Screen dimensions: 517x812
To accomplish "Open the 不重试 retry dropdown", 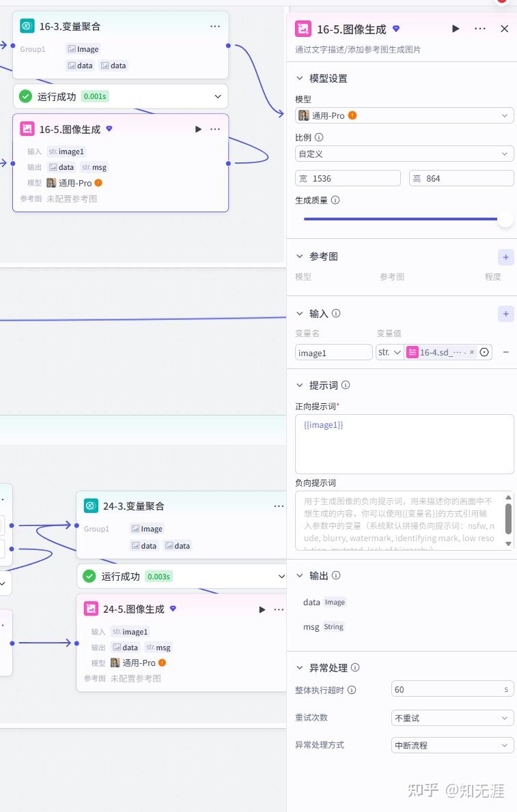I will coord(453,718).
